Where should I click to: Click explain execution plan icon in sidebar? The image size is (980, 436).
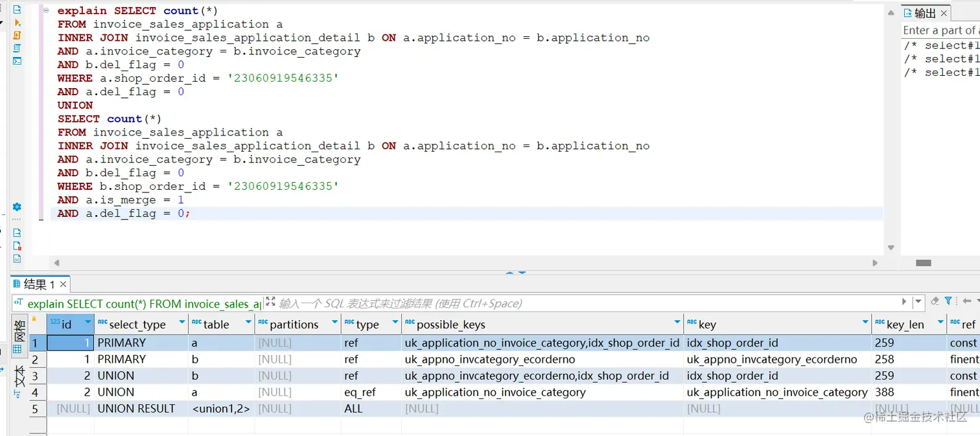pyautogui.click(x=17, y=48)
